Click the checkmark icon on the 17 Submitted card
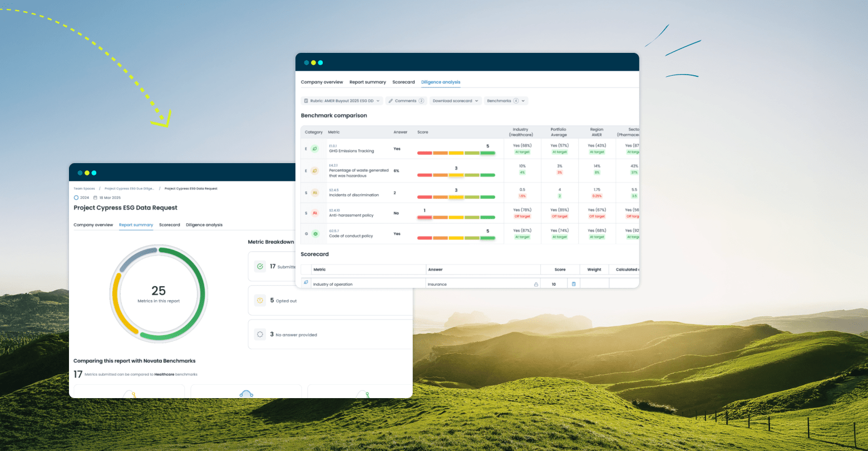This screenshot has width=868, height=451. click(x=260, y=267)
